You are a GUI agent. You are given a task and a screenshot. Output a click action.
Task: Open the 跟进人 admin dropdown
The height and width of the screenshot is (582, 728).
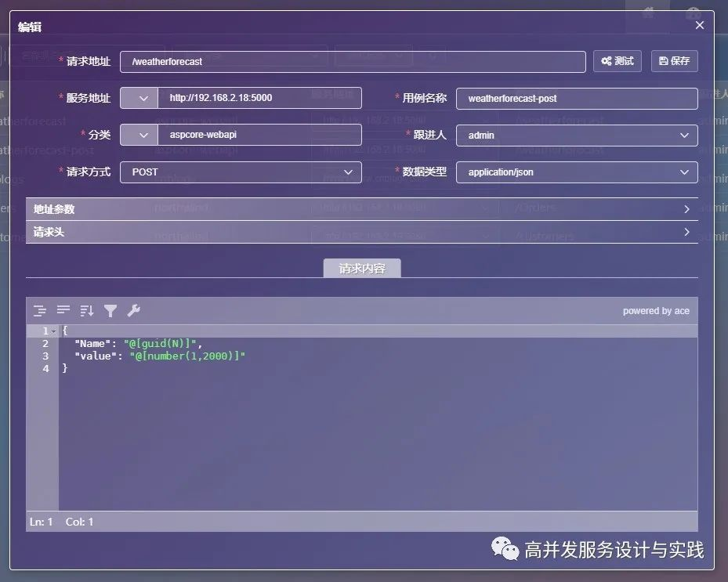click(x=577, y=136)
